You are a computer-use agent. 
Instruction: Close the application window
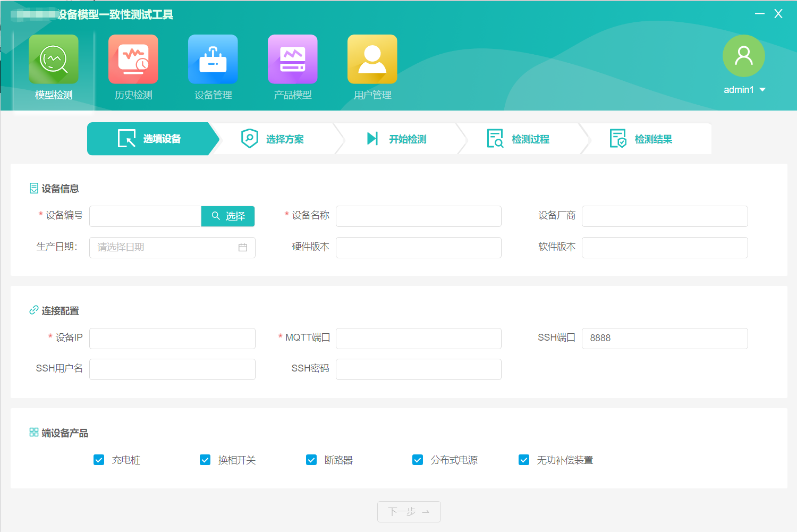[x=778, y=14]
